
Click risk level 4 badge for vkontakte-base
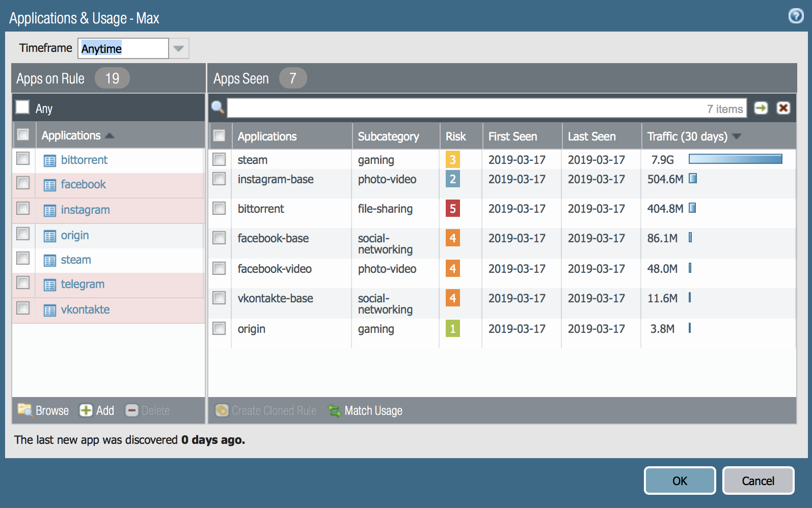tap(453, 298)
